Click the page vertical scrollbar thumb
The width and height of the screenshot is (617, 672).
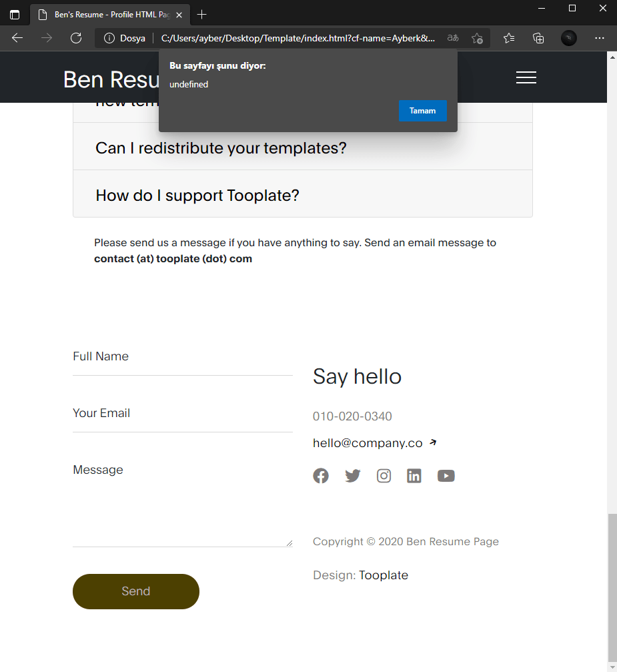pos(612,587)
